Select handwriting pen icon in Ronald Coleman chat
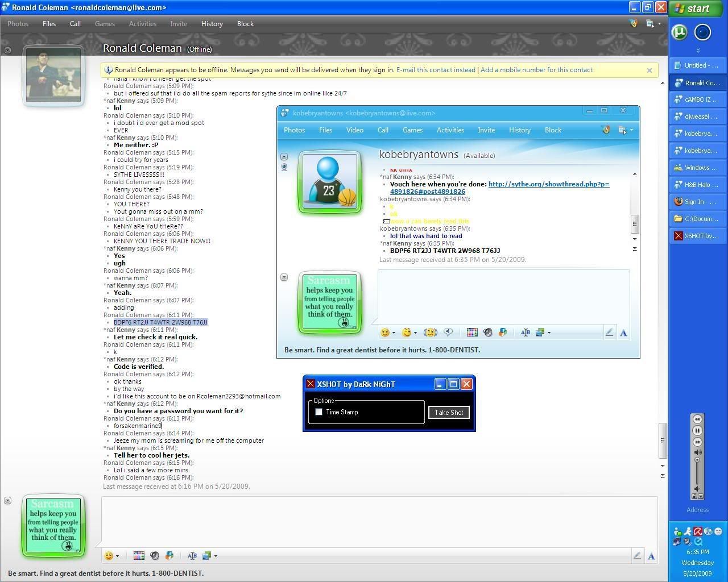728x582 pixels. pyautogui.click(x=637, y=556)
